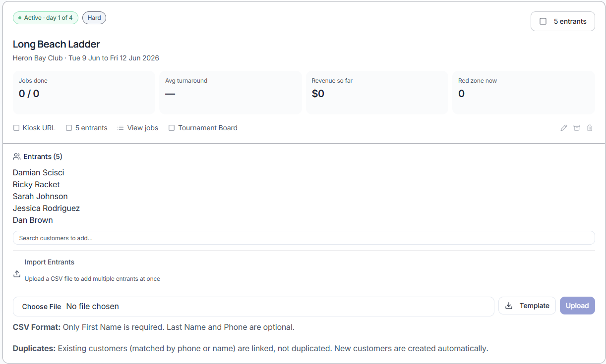Click the Choose File button

[x=42, y=307]
